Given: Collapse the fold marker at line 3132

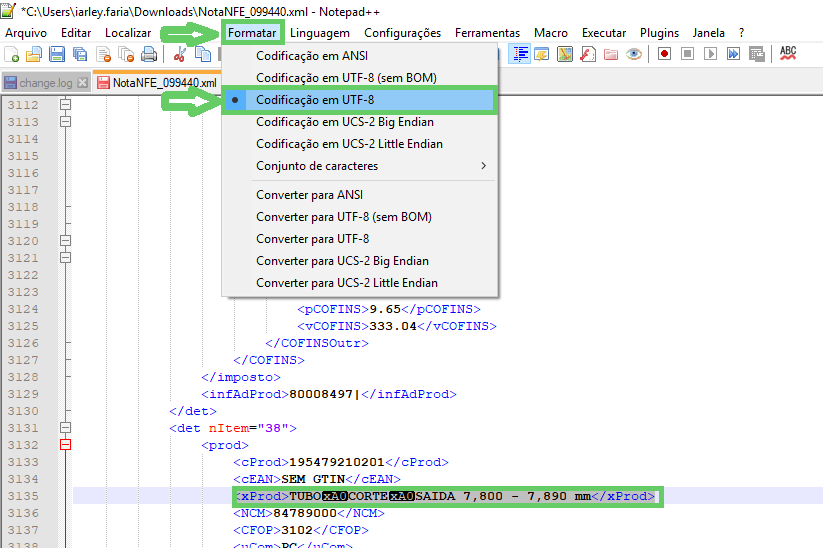Looking at the screenshot, I should coord(67,445).
